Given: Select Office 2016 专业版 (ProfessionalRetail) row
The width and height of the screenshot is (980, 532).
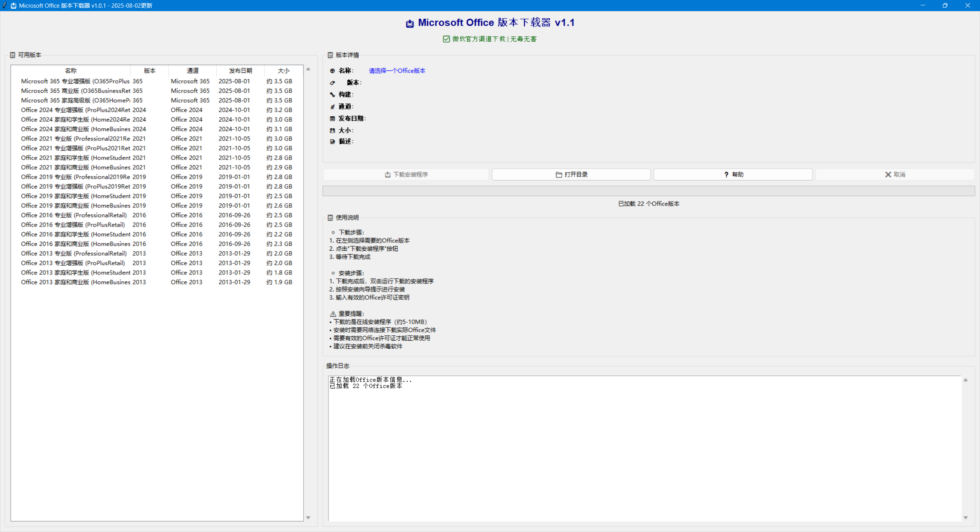Looking at the screenshot, I should [157, 215].
